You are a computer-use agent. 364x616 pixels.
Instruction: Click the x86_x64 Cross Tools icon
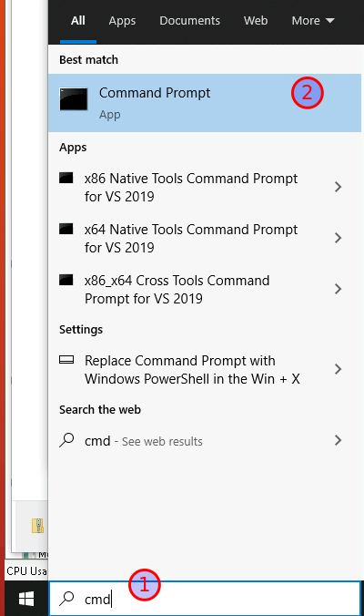click(66, 280)
